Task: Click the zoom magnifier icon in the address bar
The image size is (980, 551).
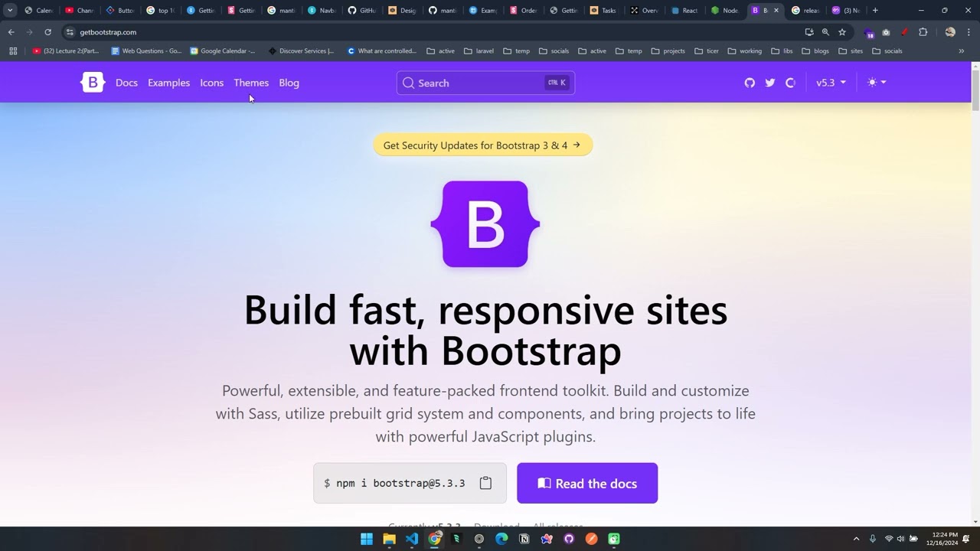Action: coord(825,32)
